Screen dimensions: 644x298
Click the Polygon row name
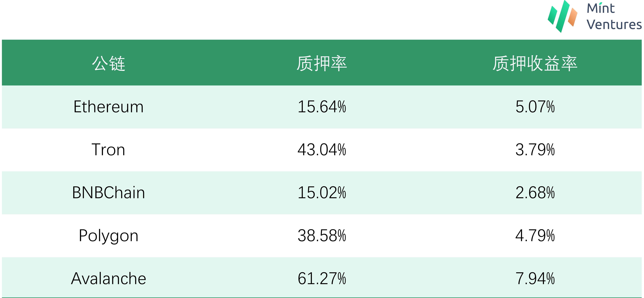click(x=108, y=236)
